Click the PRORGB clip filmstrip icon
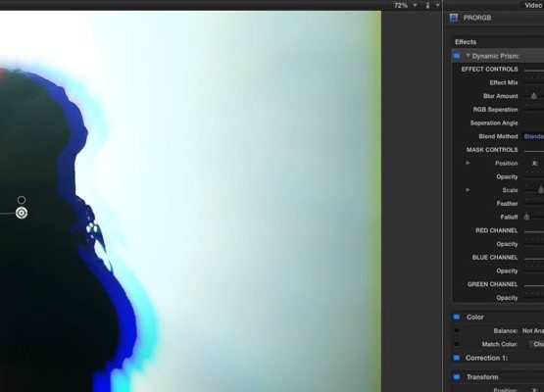 click(x=454, y=18)
